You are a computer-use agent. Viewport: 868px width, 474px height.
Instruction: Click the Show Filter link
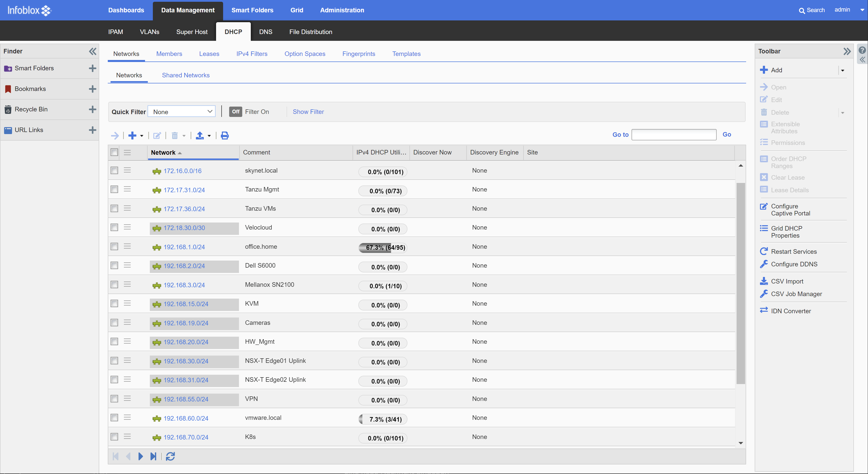(x=308, y=112)
